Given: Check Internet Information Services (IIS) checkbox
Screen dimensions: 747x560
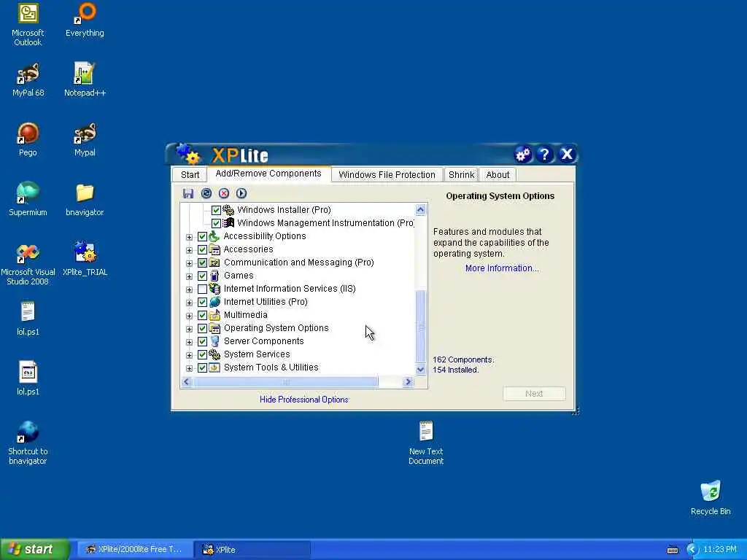Looking at the screenshot, I should coord(203,289).
